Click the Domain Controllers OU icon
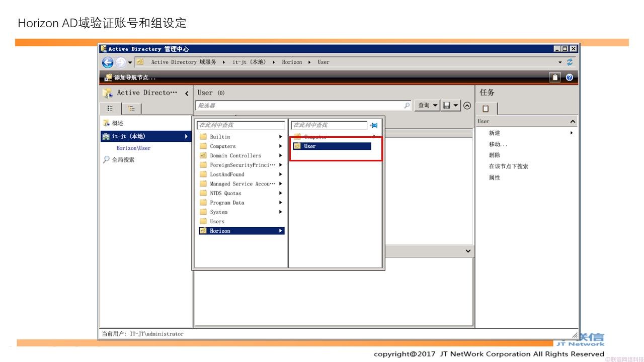 (x=203, y=156)
